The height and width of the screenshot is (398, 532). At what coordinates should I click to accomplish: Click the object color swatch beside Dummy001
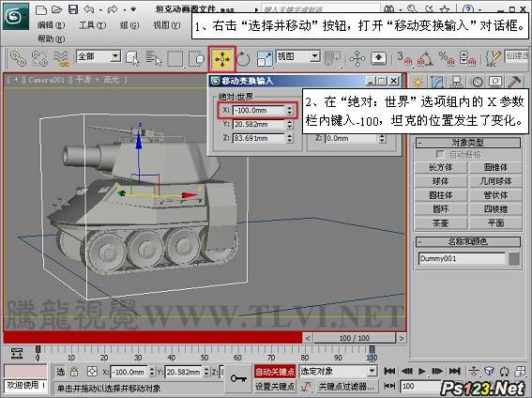point(514,258)
